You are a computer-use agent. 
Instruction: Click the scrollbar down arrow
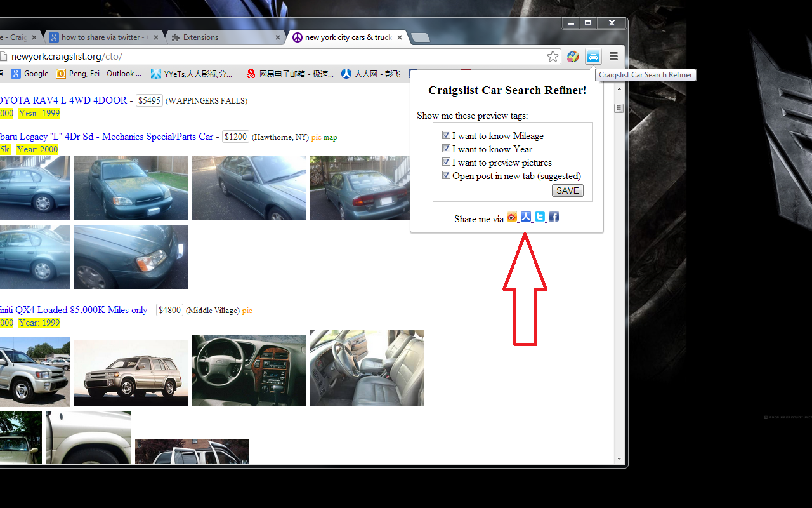point(619,458)
